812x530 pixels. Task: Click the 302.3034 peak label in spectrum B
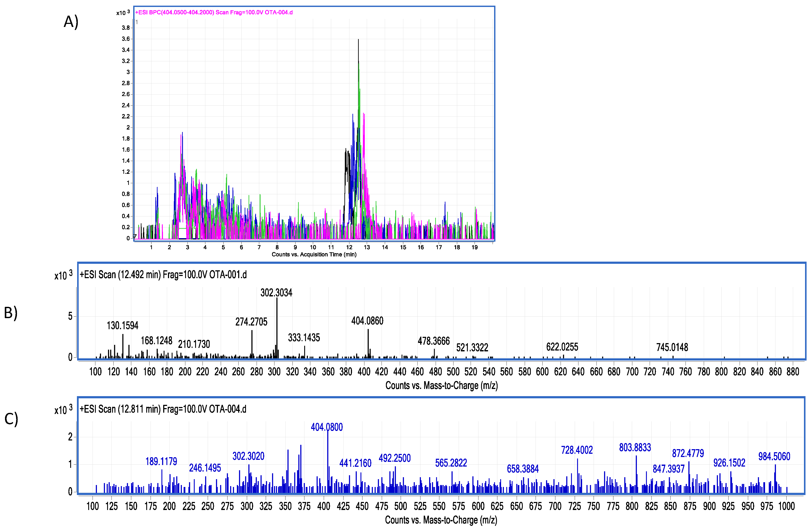pos(276,293)
